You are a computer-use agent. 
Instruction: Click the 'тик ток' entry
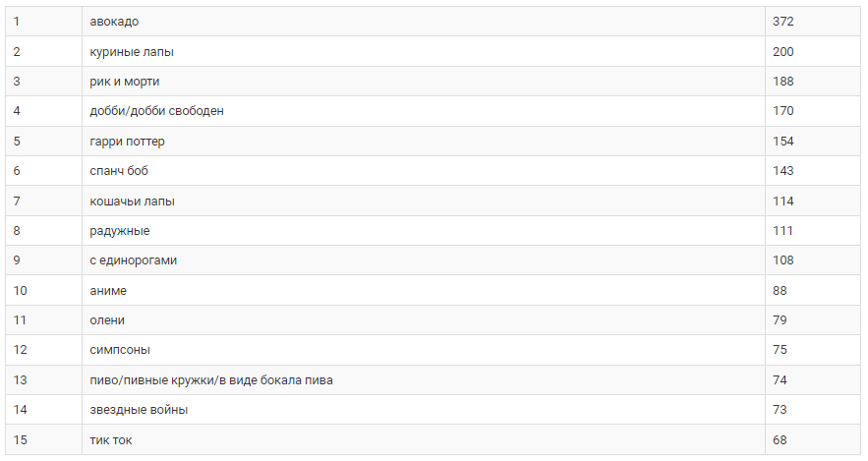[x=111, y=440]
